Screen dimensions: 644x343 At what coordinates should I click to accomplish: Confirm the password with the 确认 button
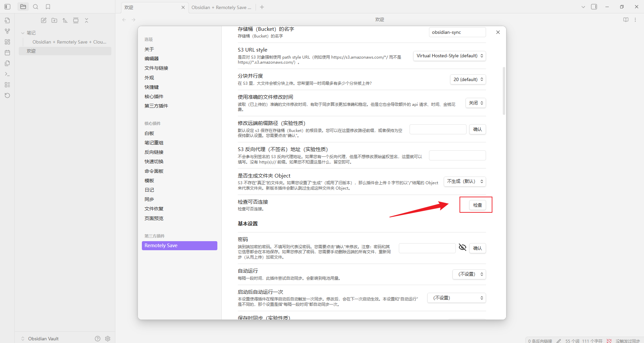coord(477,248)
